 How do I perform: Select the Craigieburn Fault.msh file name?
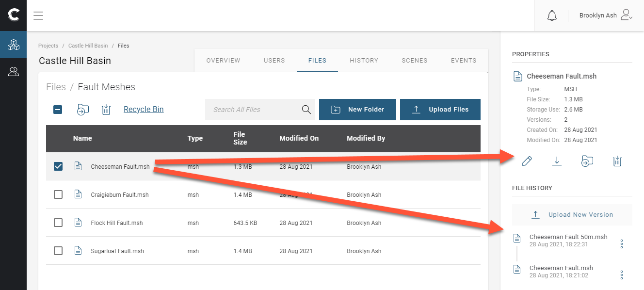pyautogui.click(x=120, y=195)
